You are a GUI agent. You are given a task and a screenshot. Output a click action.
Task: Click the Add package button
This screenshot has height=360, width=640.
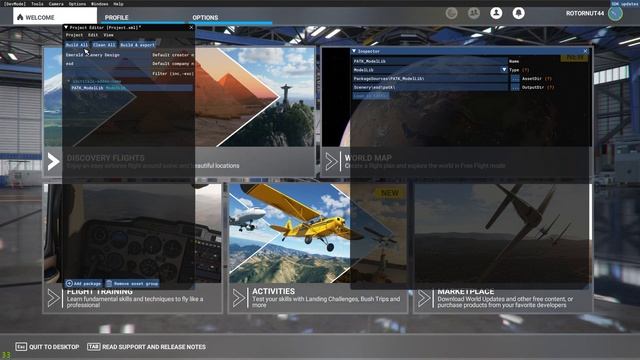pos(83,283)
